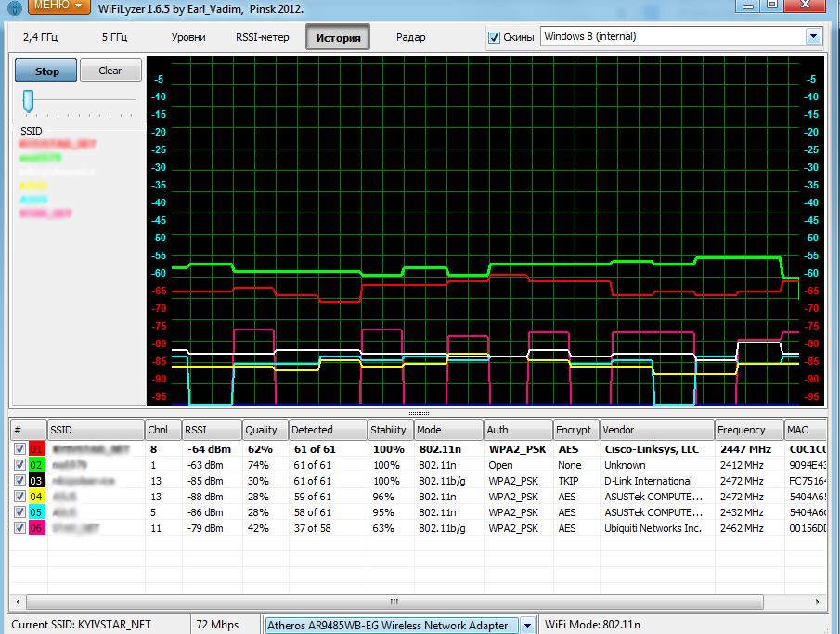Toggle checkbox for network row 04
The width and height of the screenshot is (840, 634).
[x=19, y=497]
